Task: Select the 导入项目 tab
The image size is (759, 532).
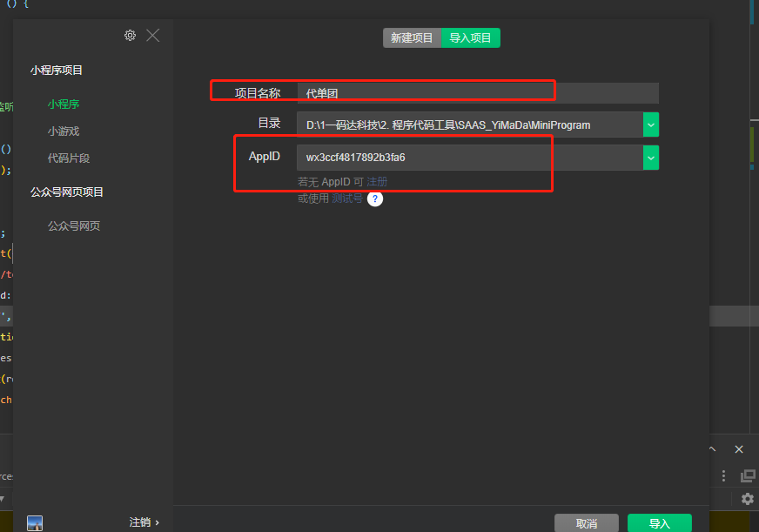Action: tap(470, 38)
